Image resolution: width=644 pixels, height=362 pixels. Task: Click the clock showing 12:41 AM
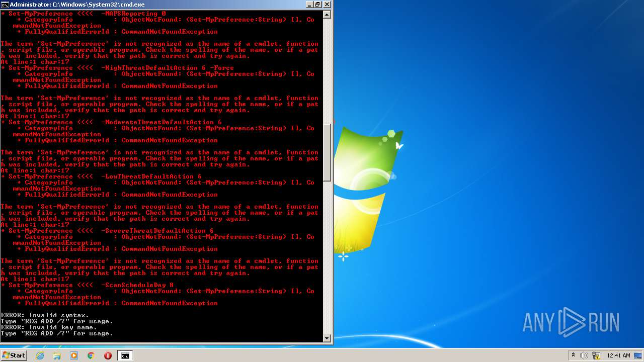[x=618, y=355]
